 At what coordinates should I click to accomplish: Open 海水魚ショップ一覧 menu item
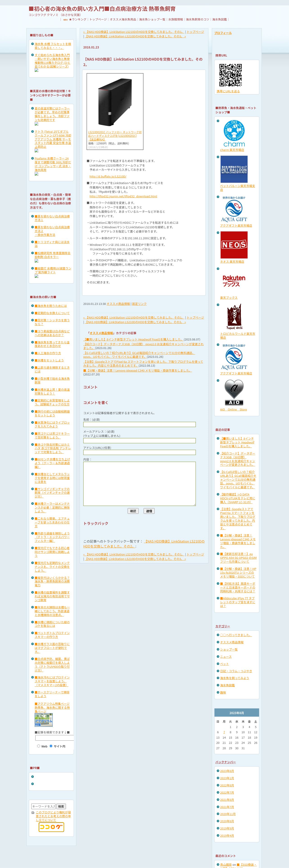[x=152, y=20]
